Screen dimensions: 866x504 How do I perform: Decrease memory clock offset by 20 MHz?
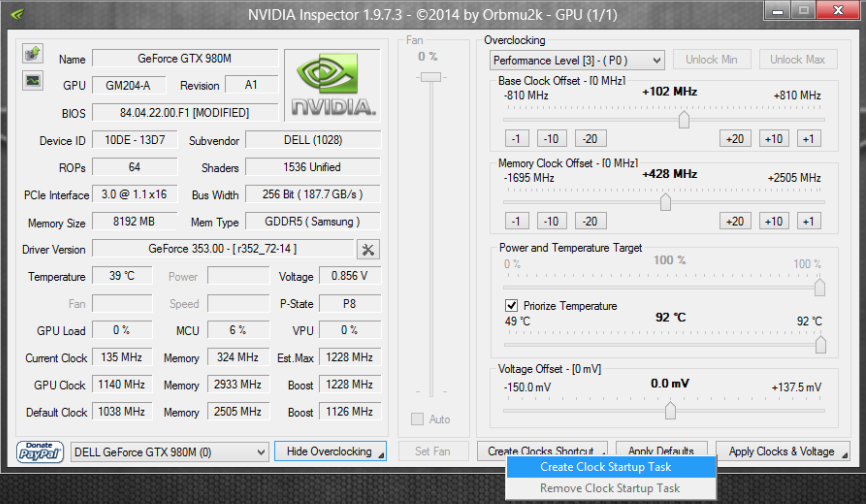[x=590, y=221]
